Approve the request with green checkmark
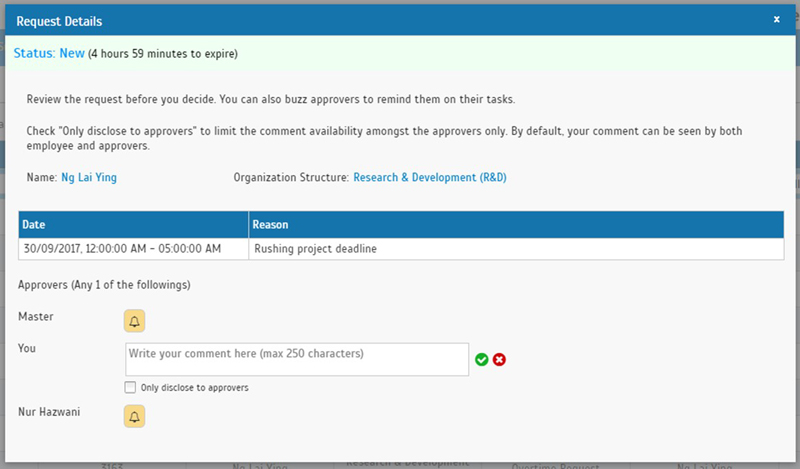The image size is (800, 469). click(x=482, y=360)
